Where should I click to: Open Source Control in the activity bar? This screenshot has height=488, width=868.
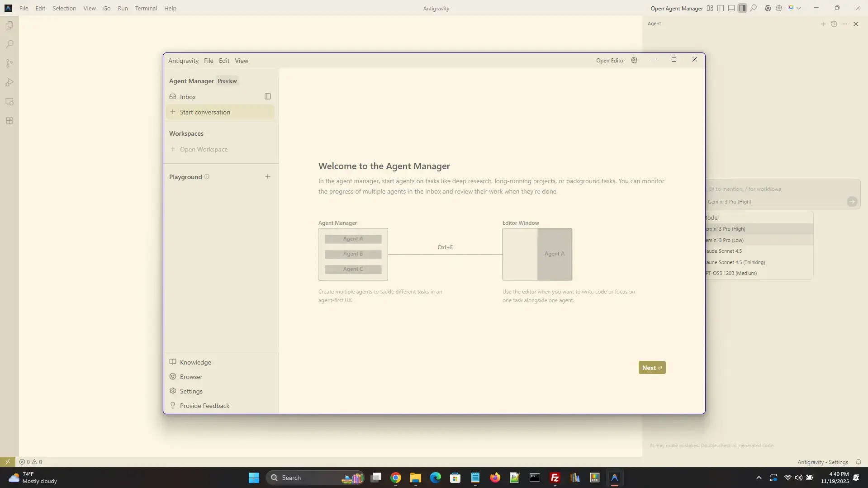click(9, 64)
